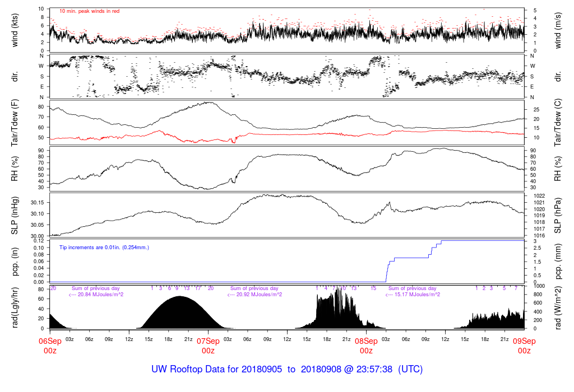This screenshot has height=392, width=574.
Task: Click the "wind (m/s)" axis label
Action: pyautogui.click(x=558, y=30)
